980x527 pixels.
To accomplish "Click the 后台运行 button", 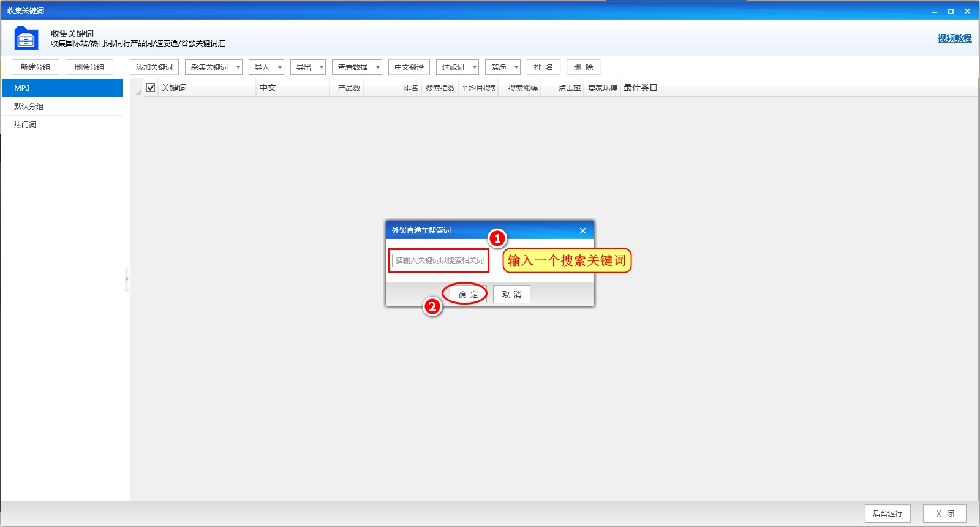I will pos(888,514).
